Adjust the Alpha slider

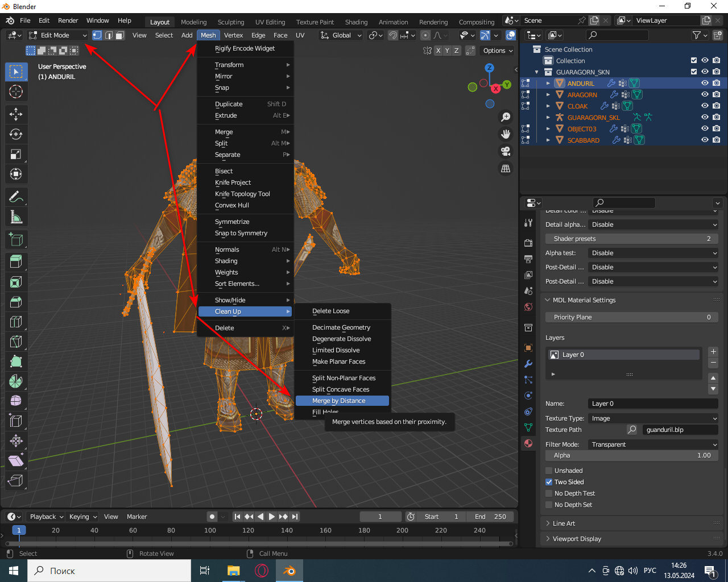pyautogui.click(x=631, y=455)
